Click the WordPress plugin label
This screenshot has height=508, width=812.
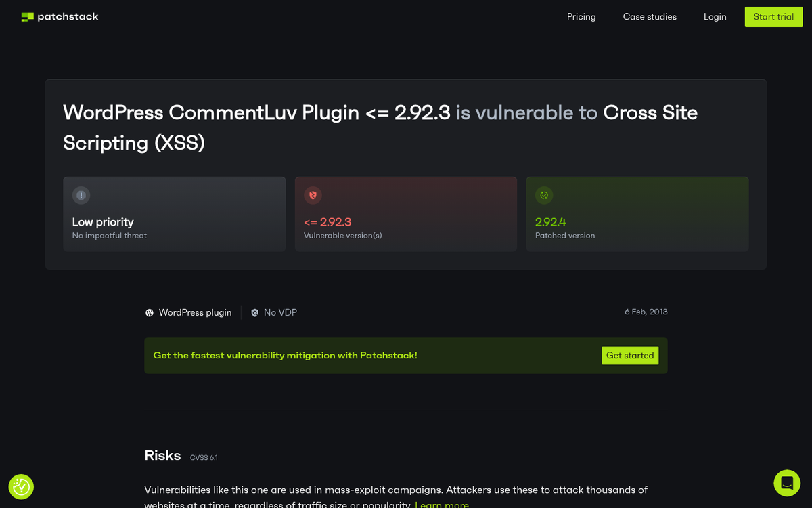(x=195, y=312)
